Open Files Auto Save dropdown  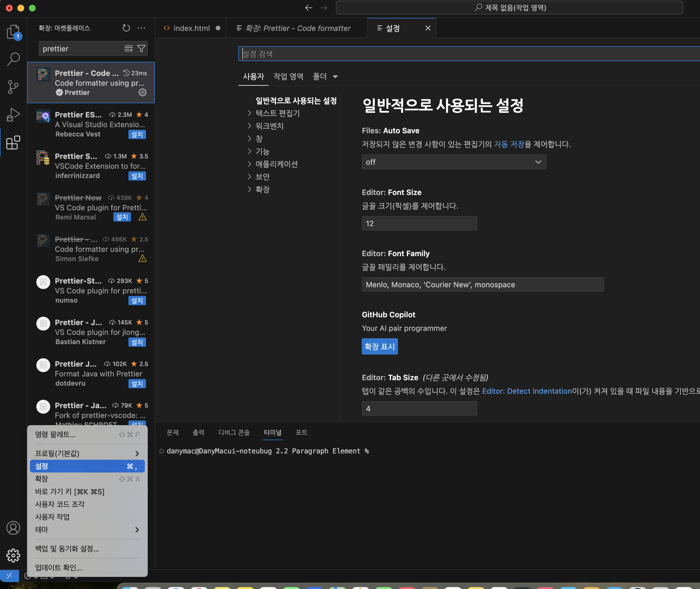point(454,162)
